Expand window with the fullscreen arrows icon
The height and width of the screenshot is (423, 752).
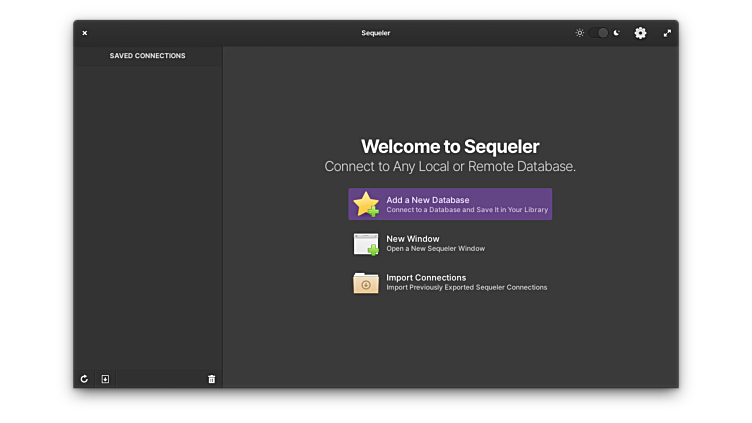(667, 33)
